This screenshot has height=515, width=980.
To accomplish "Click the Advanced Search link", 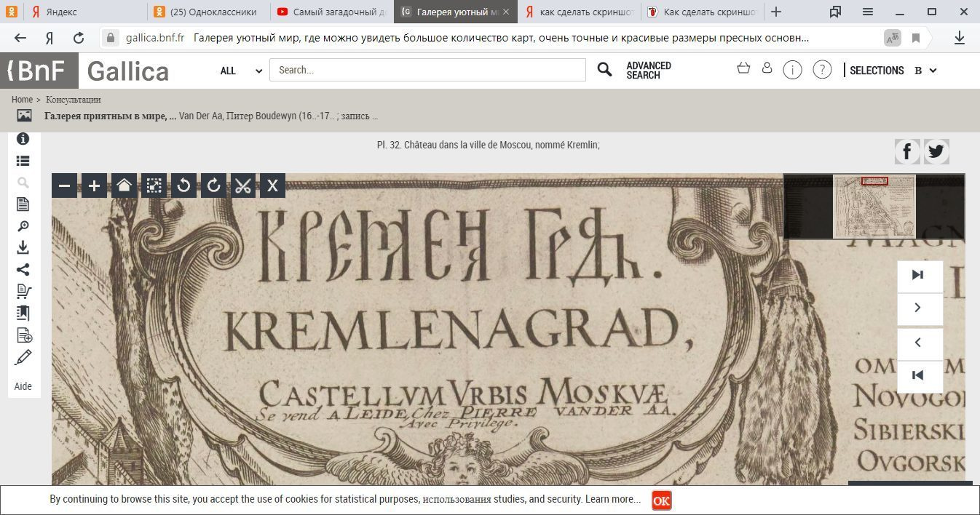I will pyautogui.click(x=648, y=70).
